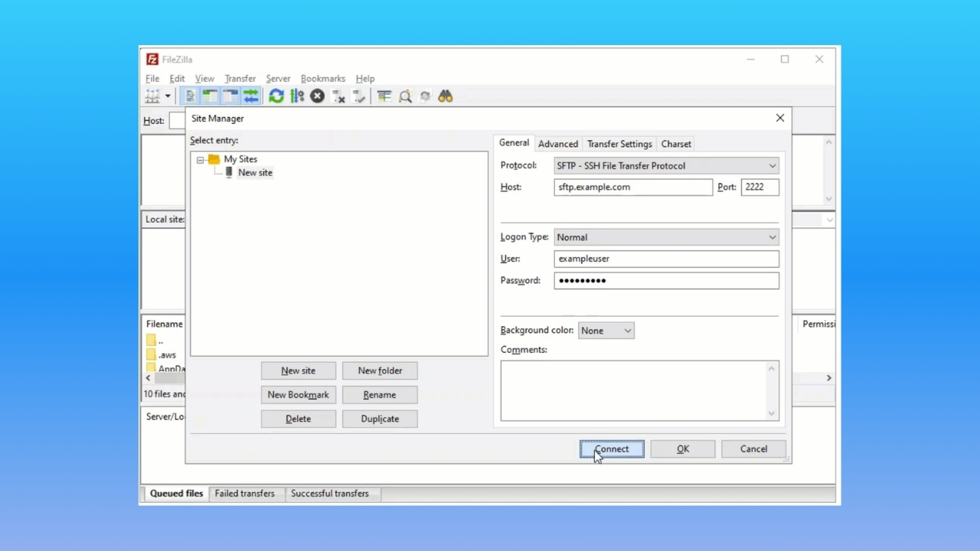Open the Bookmarks menu
The image size is (980, 551).
pos(322,79)
